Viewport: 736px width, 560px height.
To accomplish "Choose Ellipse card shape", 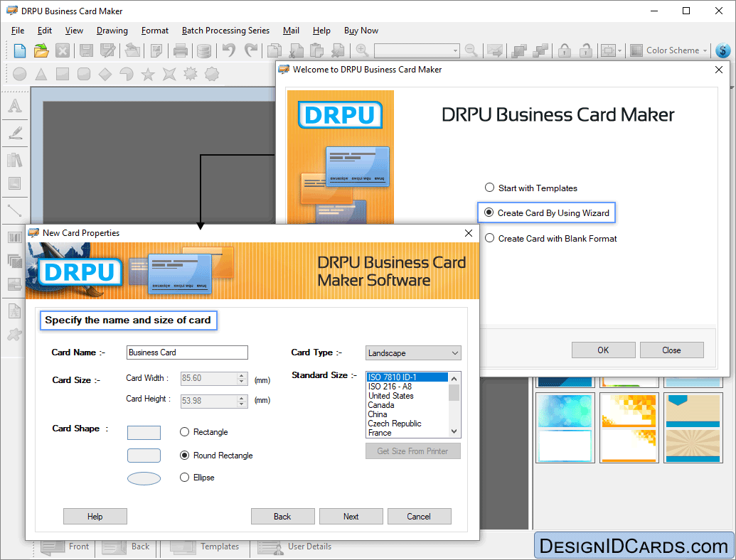I will (x=197, y=478).
